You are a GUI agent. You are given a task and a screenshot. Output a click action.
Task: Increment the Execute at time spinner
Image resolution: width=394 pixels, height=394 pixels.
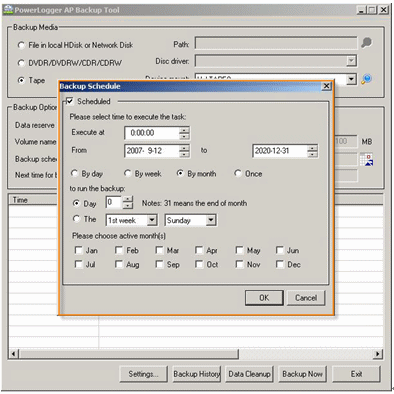click(x=184, y=130)
